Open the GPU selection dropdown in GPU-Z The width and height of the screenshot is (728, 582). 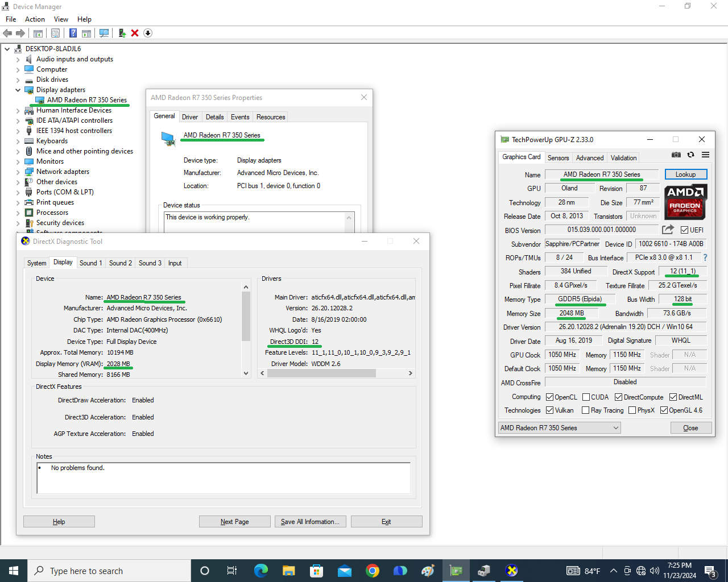559,428
